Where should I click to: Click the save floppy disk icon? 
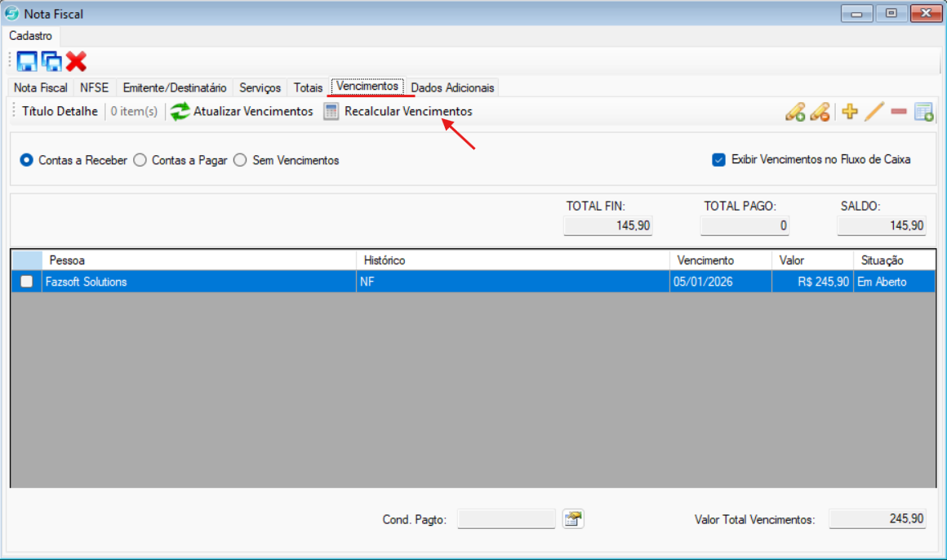[28, 61]
